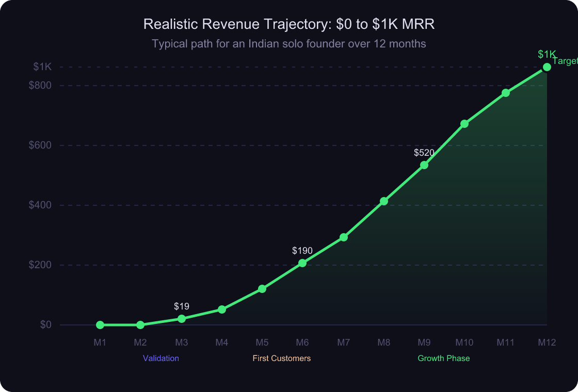This screenshot has width=578, height=392.
Task: Click the chart title text
Action: click(x=289, y=24)
